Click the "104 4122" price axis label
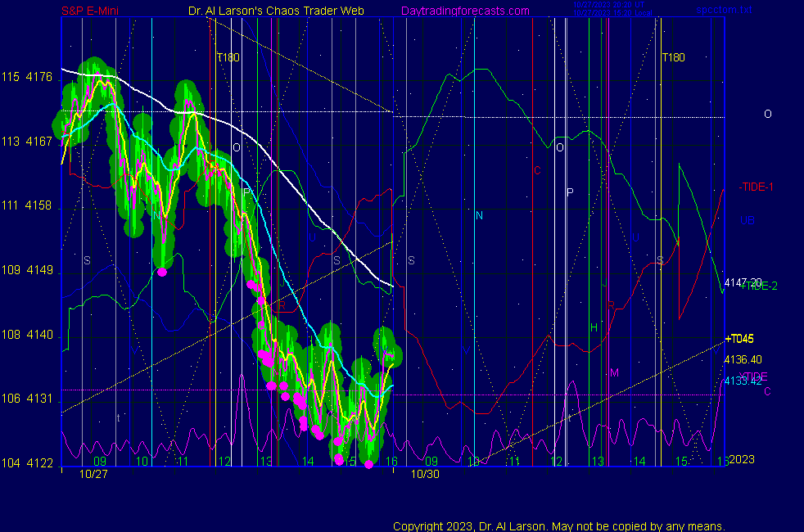Screen dimensions: 804x532 [x=27, y=463]
